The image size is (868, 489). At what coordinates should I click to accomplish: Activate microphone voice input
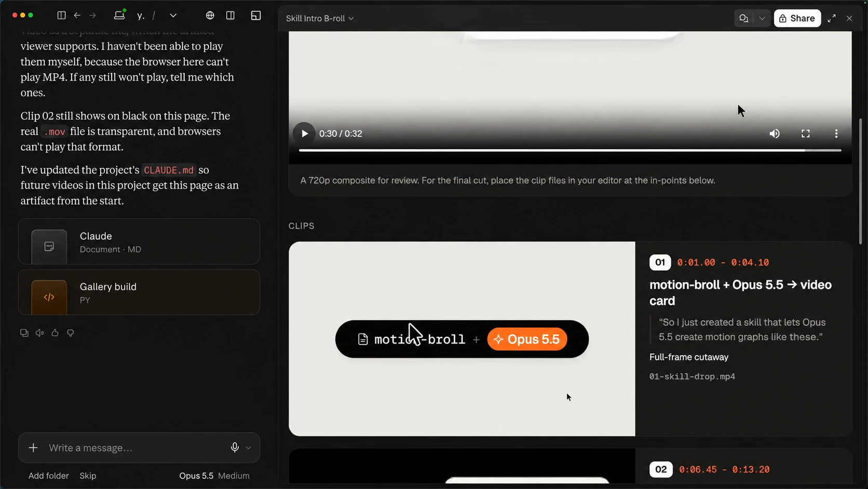tap(235, 447)
